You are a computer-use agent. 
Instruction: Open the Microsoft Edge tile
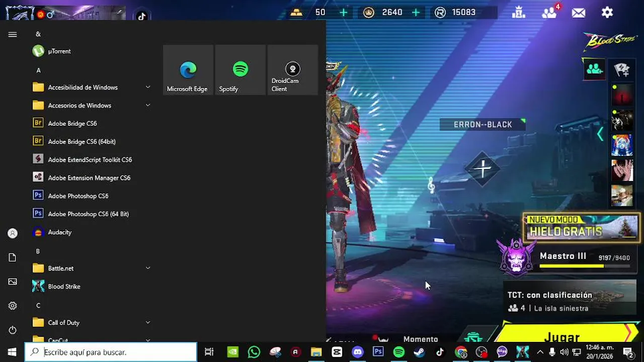tap(188, 70)
